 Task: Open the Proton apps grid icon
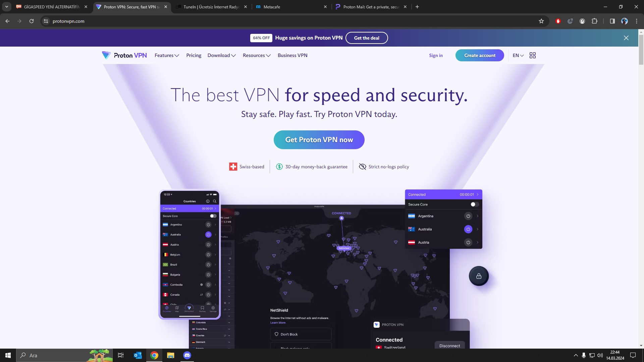tap(532, 55)
